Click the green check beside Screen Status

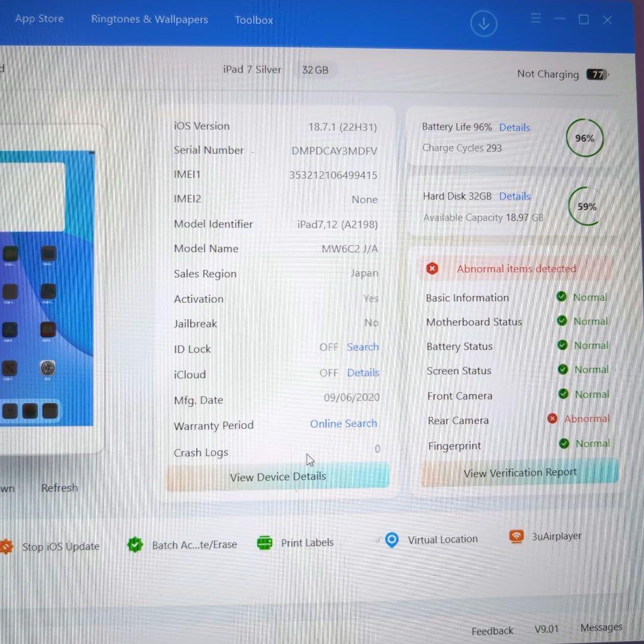[x=563, y=369]
